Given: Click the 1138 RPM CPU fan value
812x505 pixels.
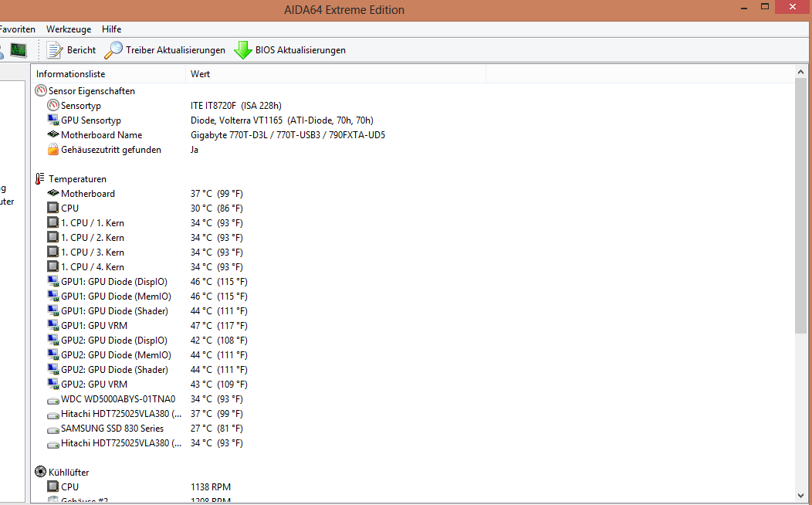Looking at the screenshot, I should (211, 487).
